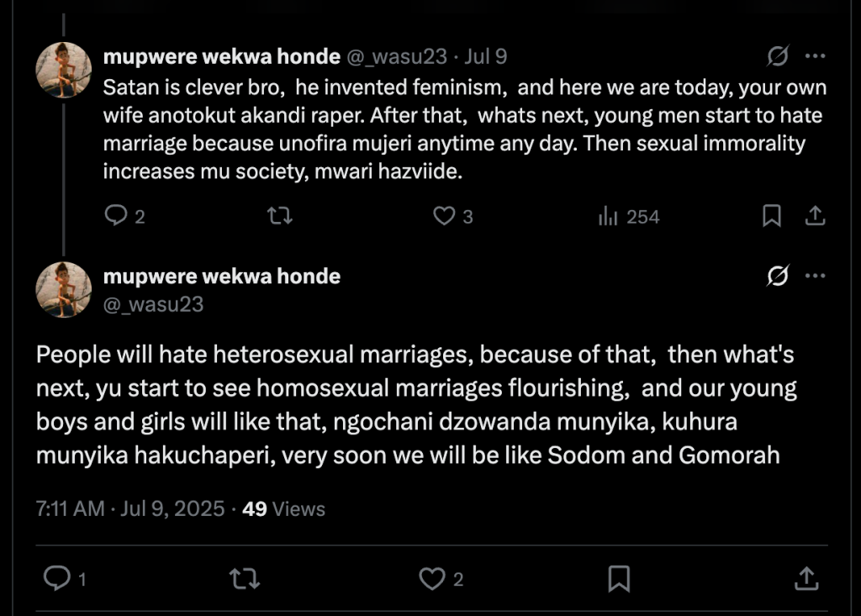The width and height of the screenshot is (861, 616).
Task: Bookmark the first tweet in thread
Action: [x=771, y=217]
